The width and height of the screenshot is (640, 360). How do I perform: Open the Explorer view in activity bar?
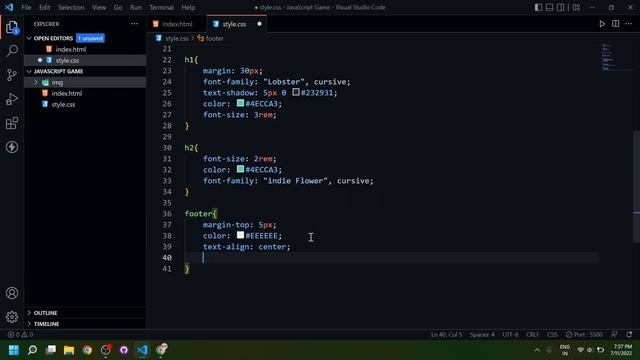(x=12, y=27)
